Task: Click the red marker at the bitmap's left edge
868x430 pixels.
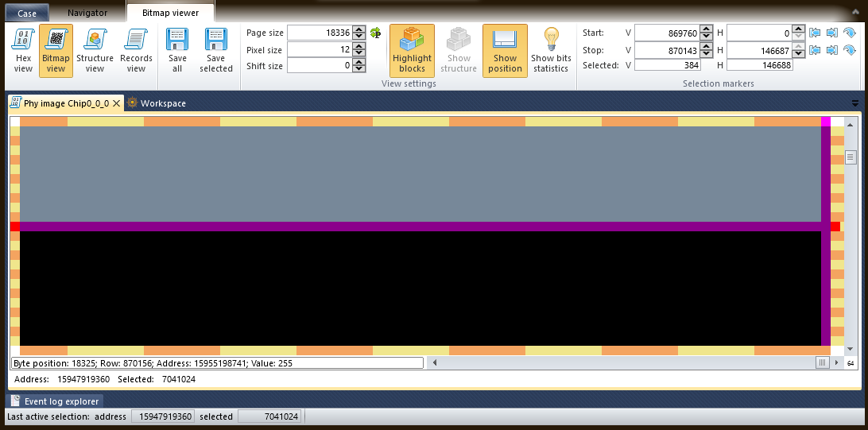Action: coord(15,227)
